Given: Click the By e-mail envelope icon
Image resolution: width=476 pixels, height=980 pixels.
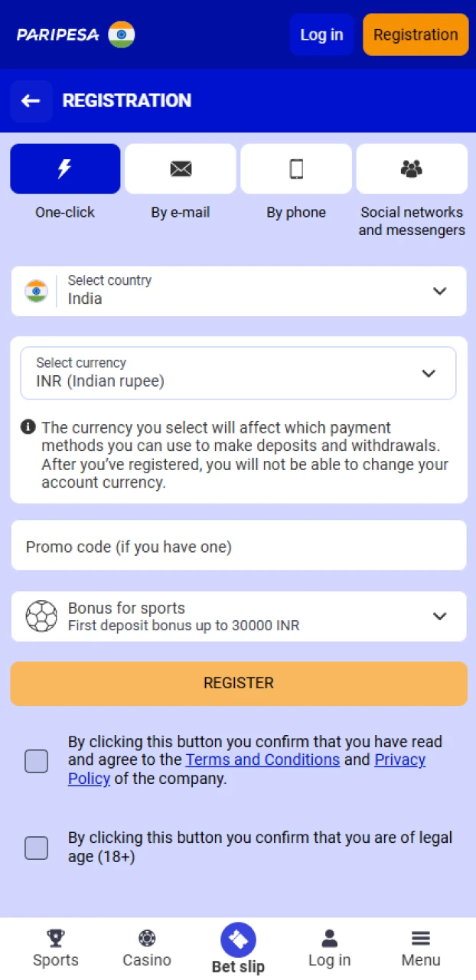Looking at the screenshot, I should (181, 168).
